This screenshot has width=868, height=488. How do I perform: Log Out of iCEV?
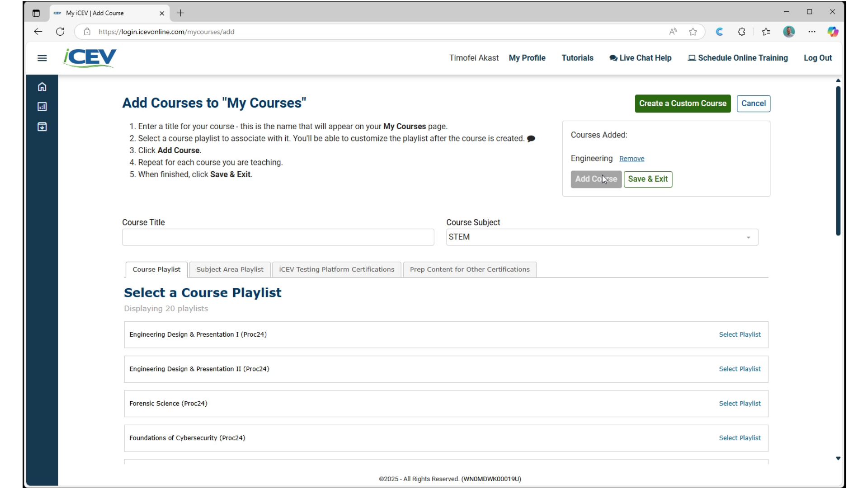point(818,58)
